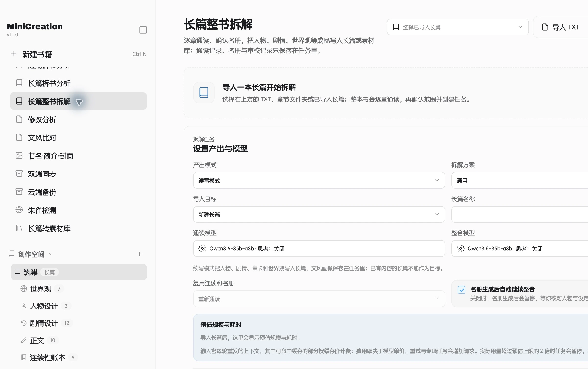This screenshot has width=588, height=369.
Task: Click the globe icon for 世界观
Action: [x=24, y=289]
